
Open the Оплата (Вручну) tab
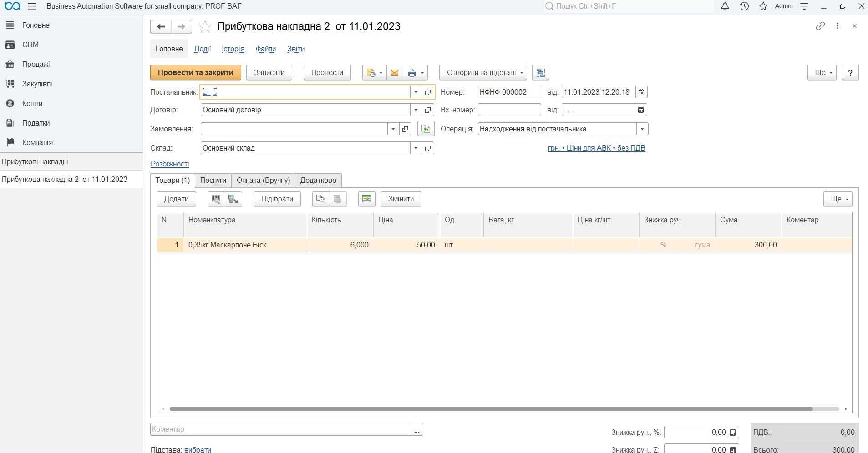point(263,180)
